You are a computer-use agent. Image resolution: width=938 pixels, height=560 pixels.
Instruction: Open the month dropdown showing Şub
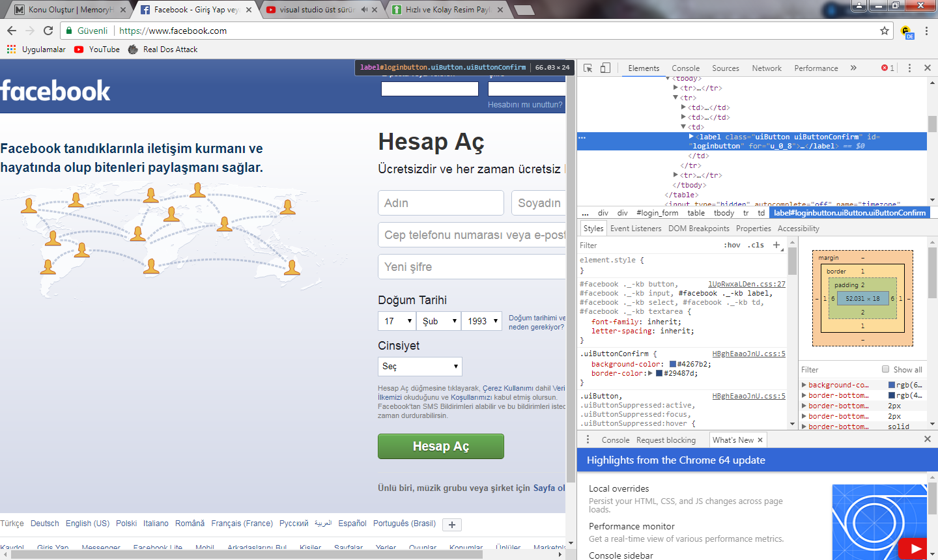tap(439, 321)
